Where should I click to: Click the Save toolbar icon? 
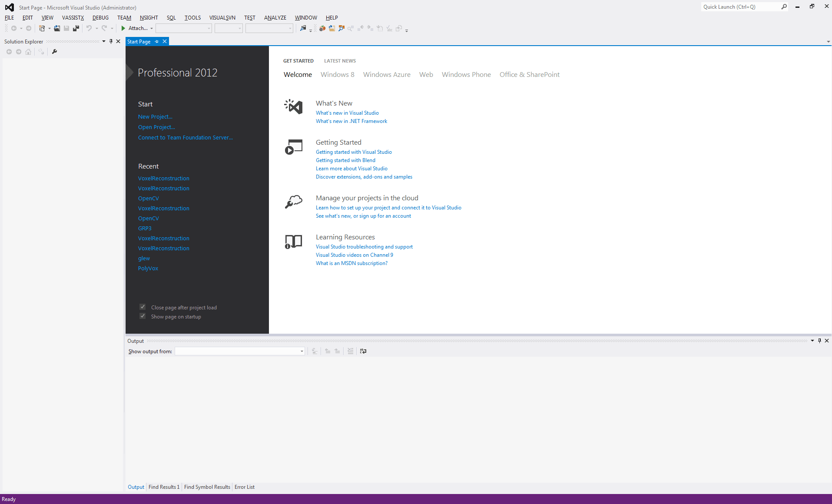pos(66,28)
